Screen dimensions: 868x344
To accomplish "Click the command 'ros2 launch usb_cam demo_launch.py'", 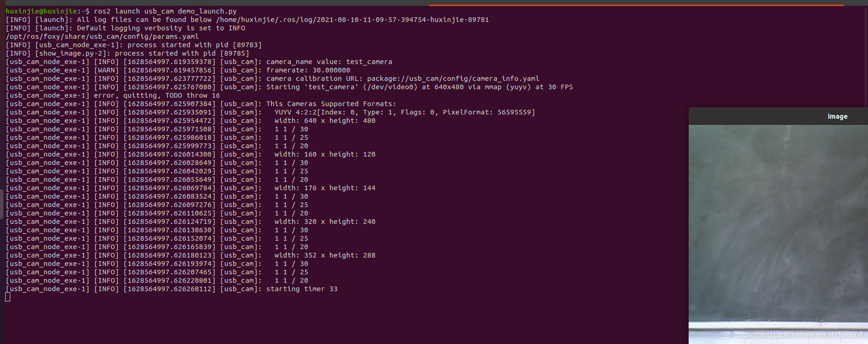I will coord(165,11).
